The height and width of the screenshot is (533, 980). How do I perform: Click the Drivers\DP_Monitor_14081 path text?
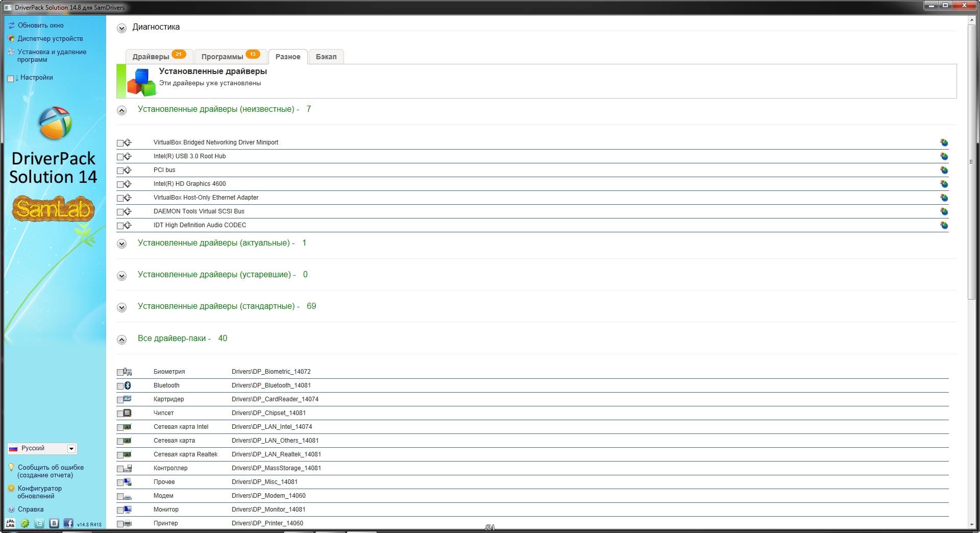coord(268,510)
